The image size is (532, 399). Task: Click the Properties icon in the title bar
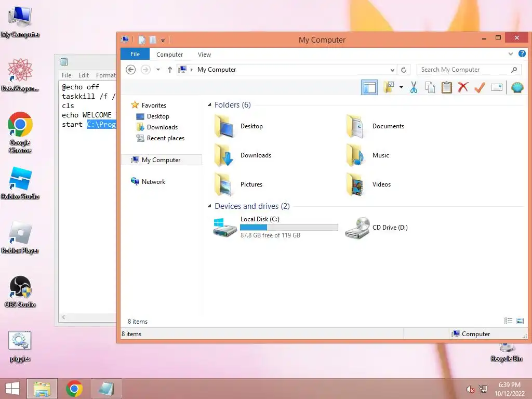(142, 40)
